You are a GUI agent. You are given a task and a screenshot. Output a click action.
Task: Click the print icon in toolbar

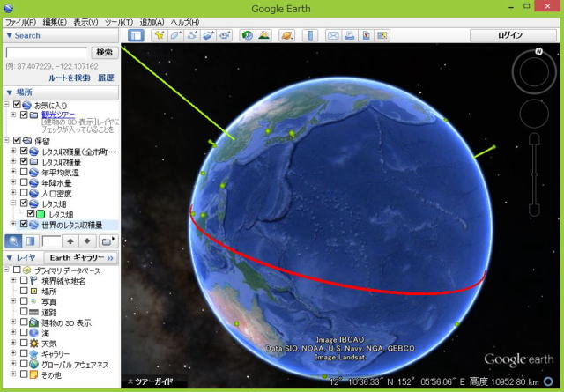pos(349,35)
